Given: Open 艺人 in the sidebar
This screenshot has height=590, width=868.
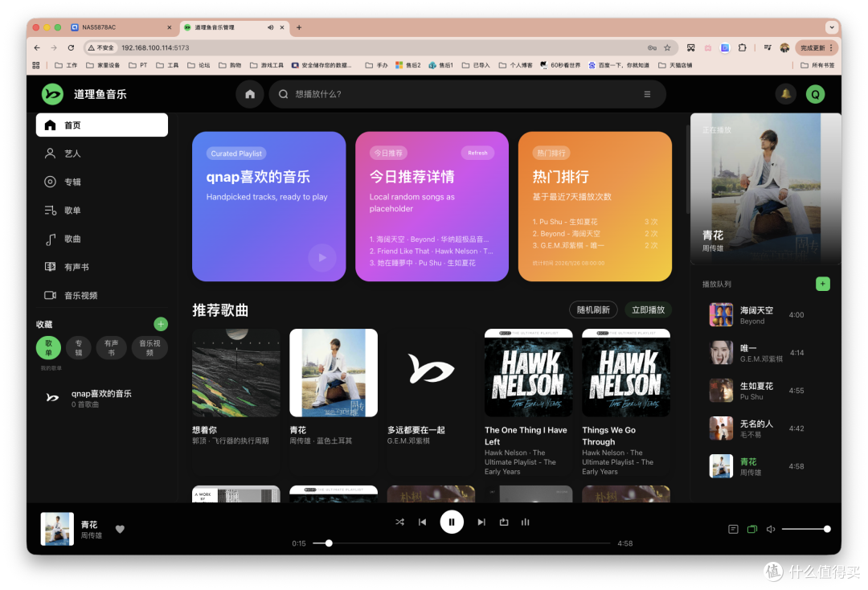Looking at the screenshot, I should coord(102,154).
